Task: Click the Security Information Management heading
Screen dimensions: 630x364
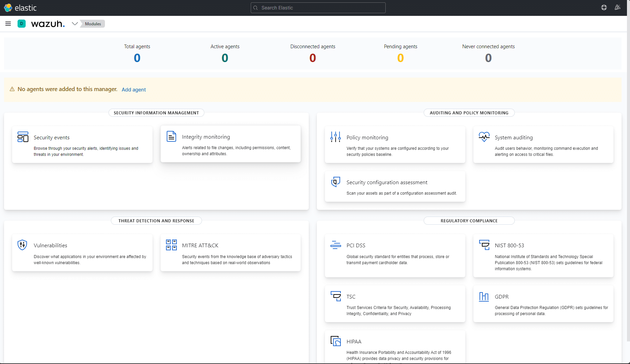Action: pyautogui.click(x=156, y=113)
